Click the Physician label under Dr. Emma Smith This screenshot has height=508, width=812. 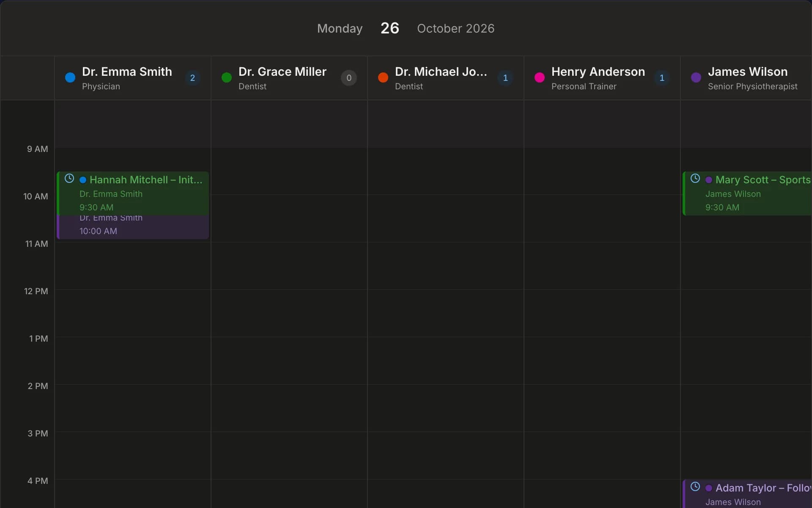coord(101,86)
